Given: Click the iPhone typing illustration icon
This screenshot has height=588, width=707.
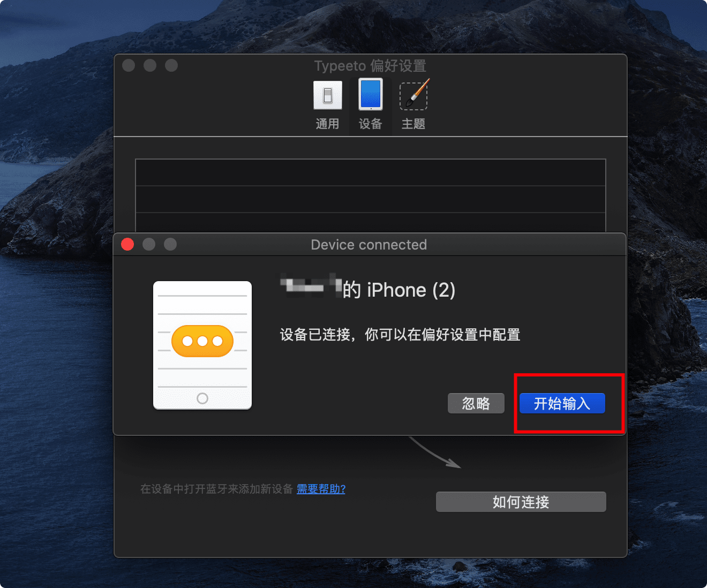Looking at the screenshot, I should (202, 345).
